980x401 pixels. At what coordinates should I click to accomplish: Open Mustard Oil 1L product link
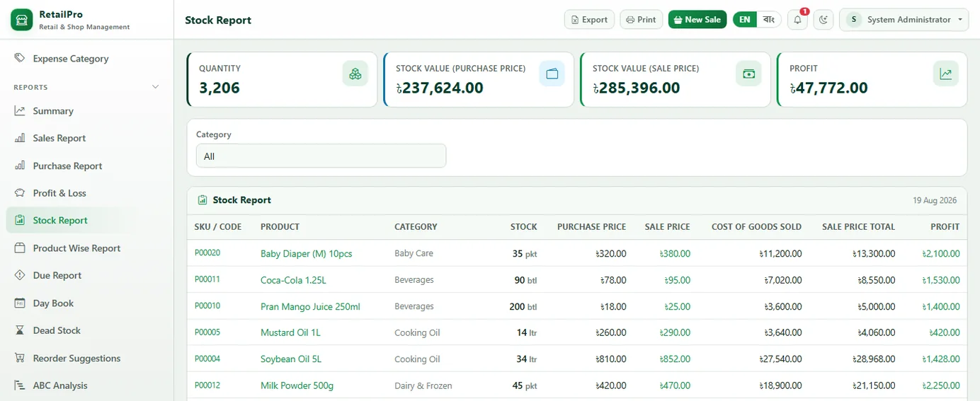[x=290, y=332]
